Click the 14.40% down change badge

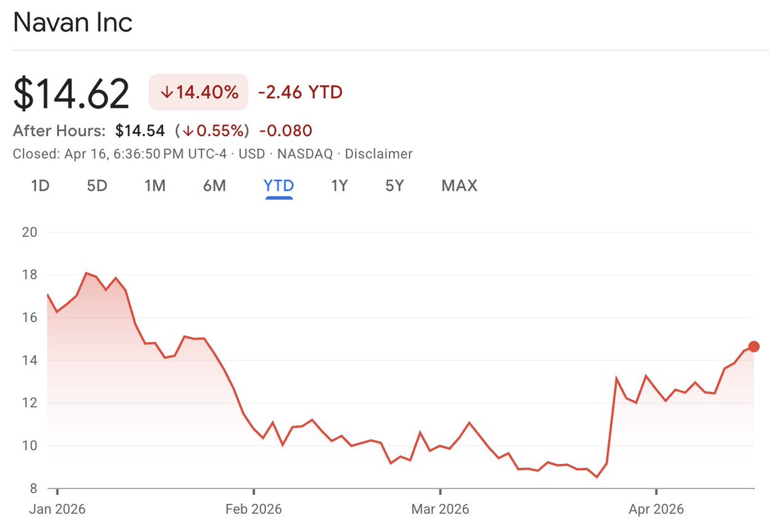[x=198, y=92]
